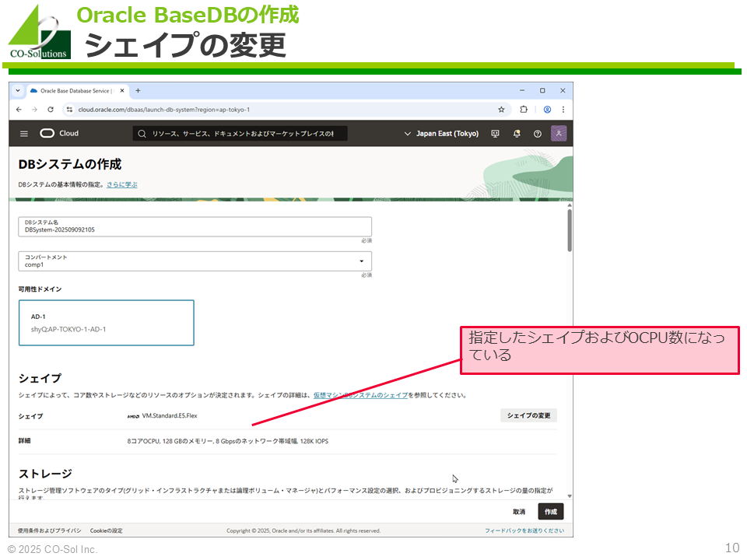Click the 8コアOCPU shape details text

[228, 442]
